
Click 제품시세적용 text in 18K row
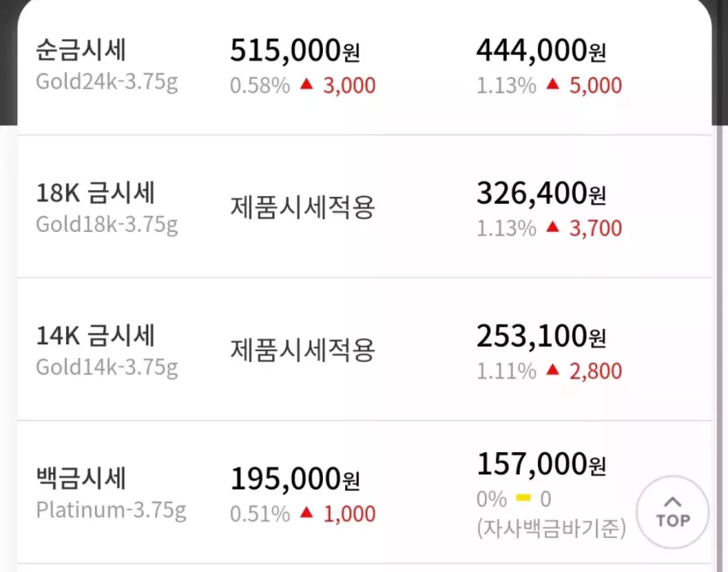coord(302,207)
